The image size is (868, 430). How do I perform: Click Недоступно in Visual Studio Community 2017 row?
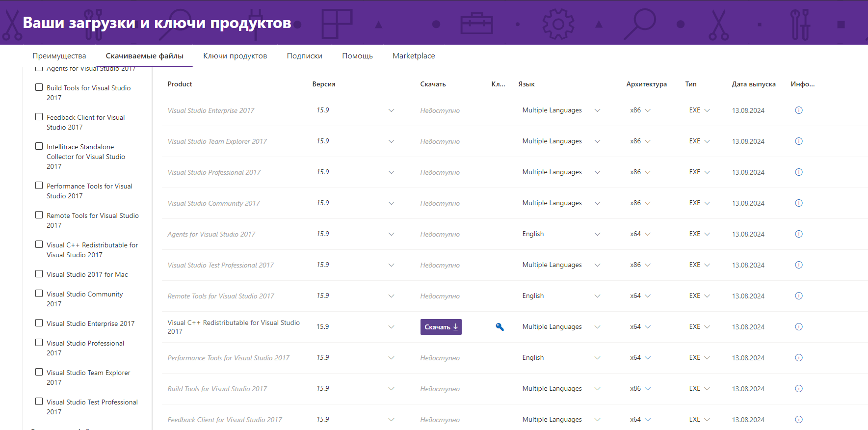[440, 203]
